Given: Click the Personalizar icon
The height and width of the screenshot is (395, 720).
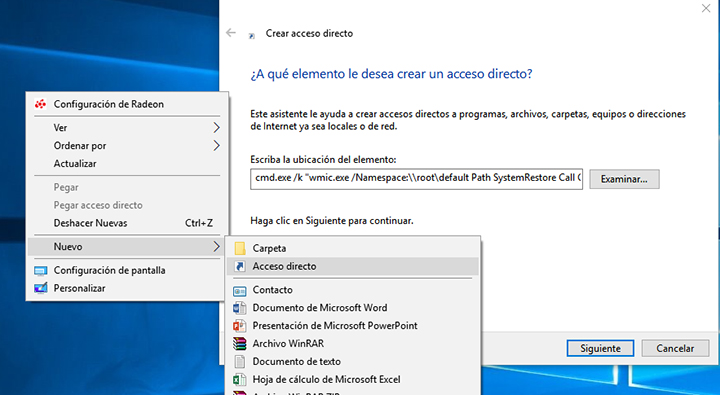Looking at the screenshot, I should 40,288.
